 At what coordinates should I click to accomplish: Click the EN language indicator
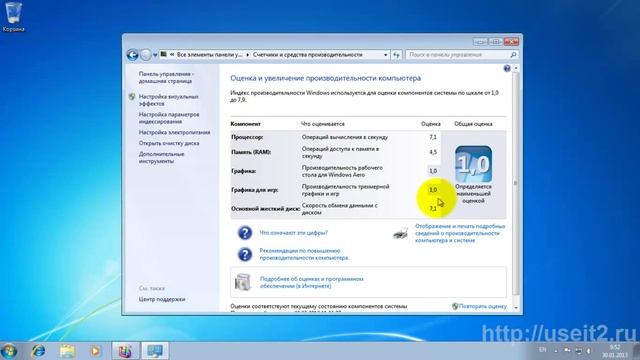click(x=542, y=350)
